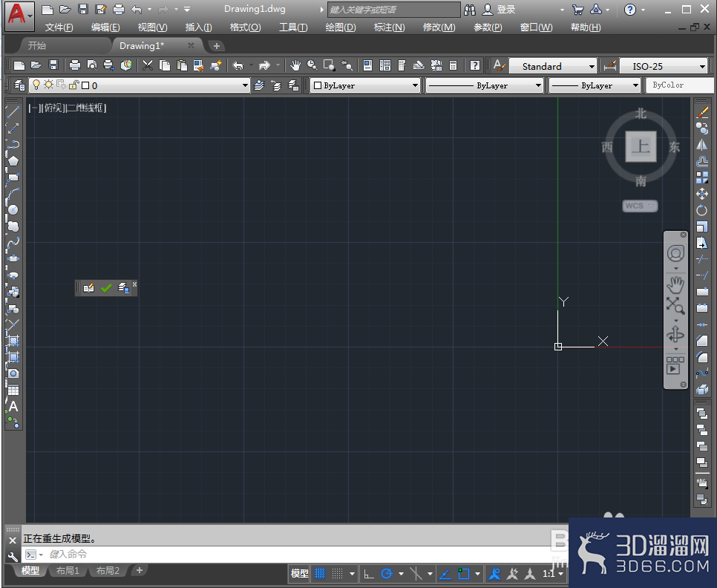The width and height of the screenshot is (717, 588).
Task: Click the viewport label 俯视
Action: [x=53, y=108]
